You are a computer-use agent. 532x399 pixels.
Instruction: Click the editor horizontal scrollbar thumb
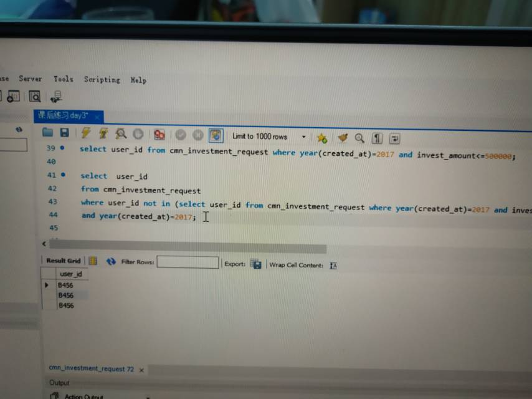188,246
